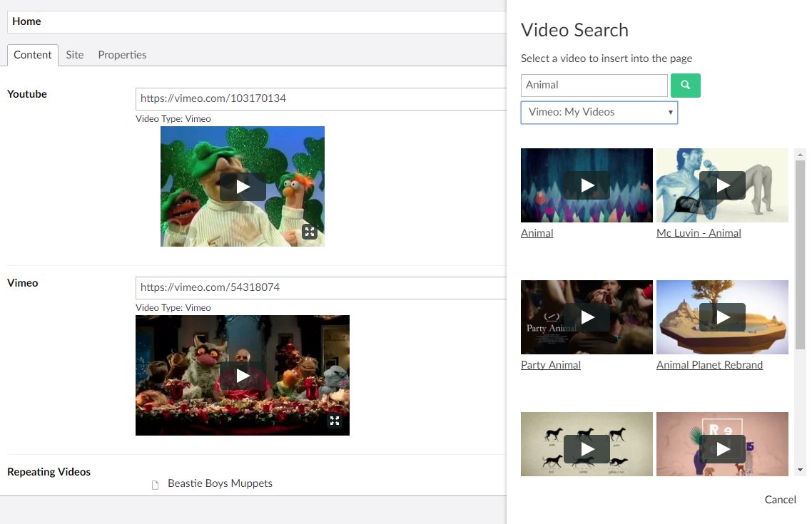Click the 'Repeating Videos' field label
This screenshot has height=524, width=812.
tap(49, 472)
